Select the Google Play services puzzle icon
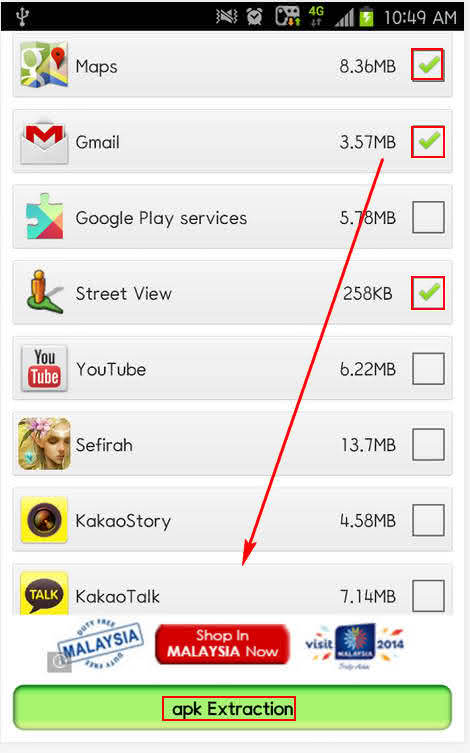470x753 pixels. pyautogui.click(x=44, y=217)
